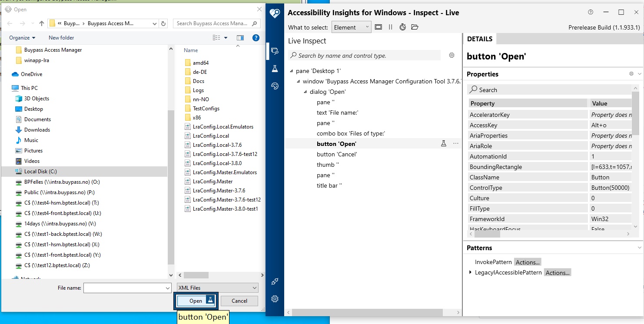Click the timer icon on the Inspect toolbar
Screen dimensions: 644x324
[402, 27]
